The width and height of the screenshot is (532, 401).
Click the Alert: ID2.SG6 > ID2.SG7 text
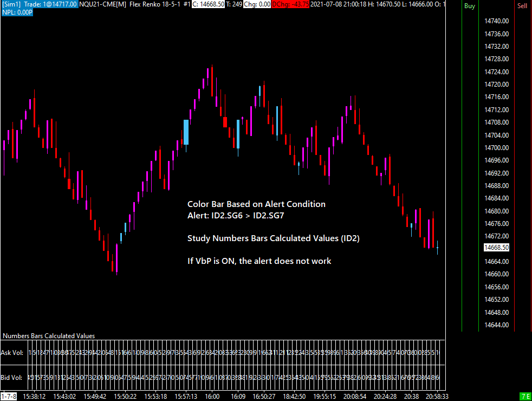click(236, 216)
